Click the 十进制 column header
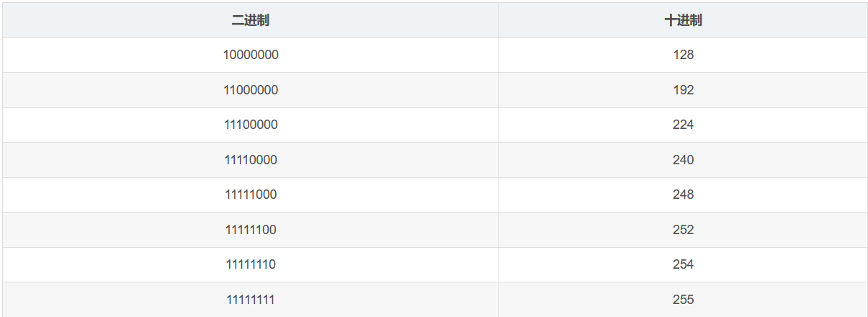This screenshot has width=868, height=317. pyautogui.click(x=682, y=20)
